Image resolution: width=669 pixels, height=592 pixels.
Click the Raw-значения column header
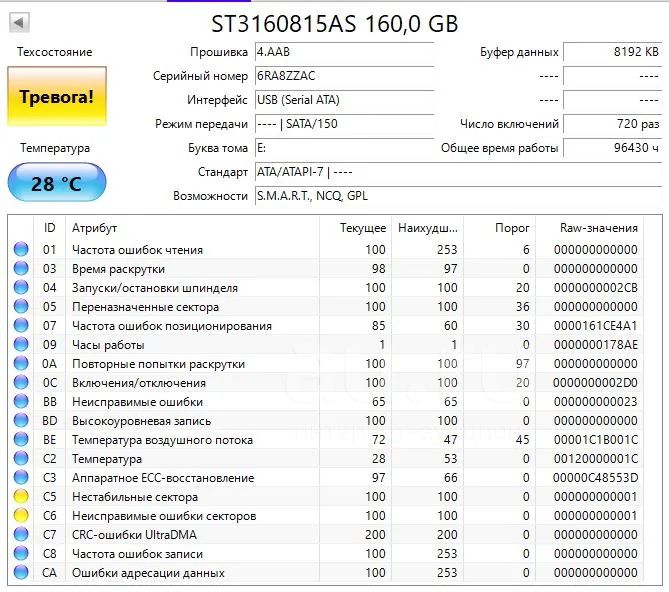pyautogui.click(x=590, y=228)
